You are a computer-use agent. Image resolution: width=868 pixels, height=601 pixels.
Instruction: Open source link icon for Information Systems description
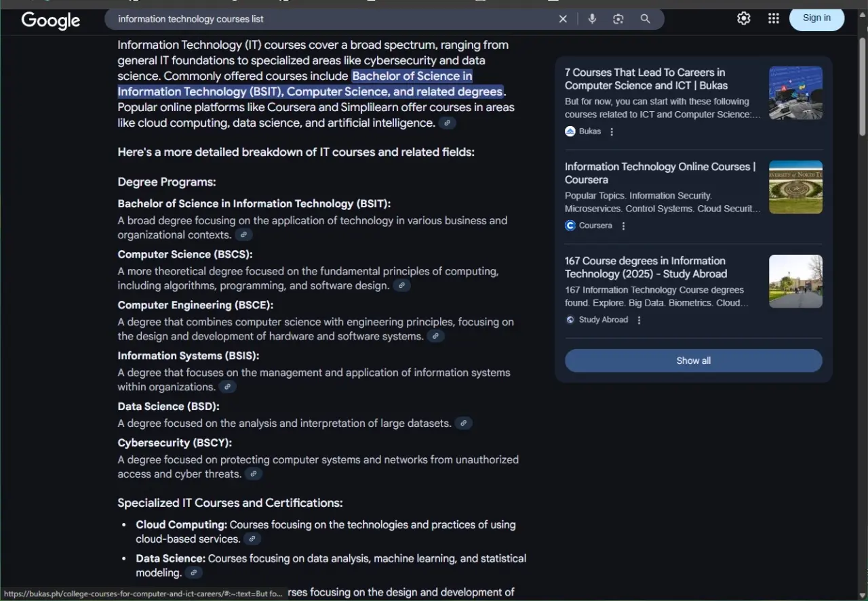(x=228, y=388)
